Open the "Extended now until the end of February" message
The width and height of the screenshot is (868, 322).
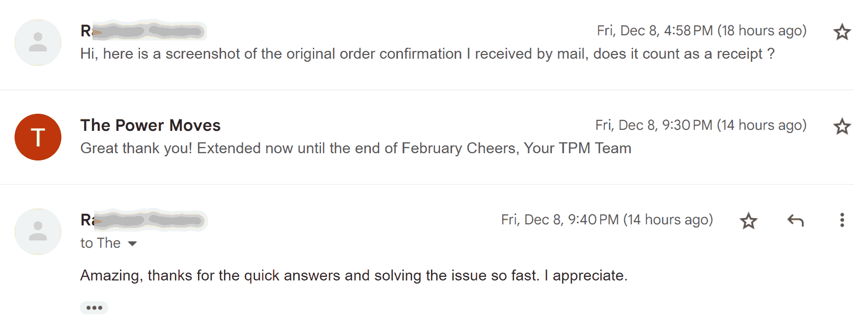pyautogui.click(x=355, y=149)
